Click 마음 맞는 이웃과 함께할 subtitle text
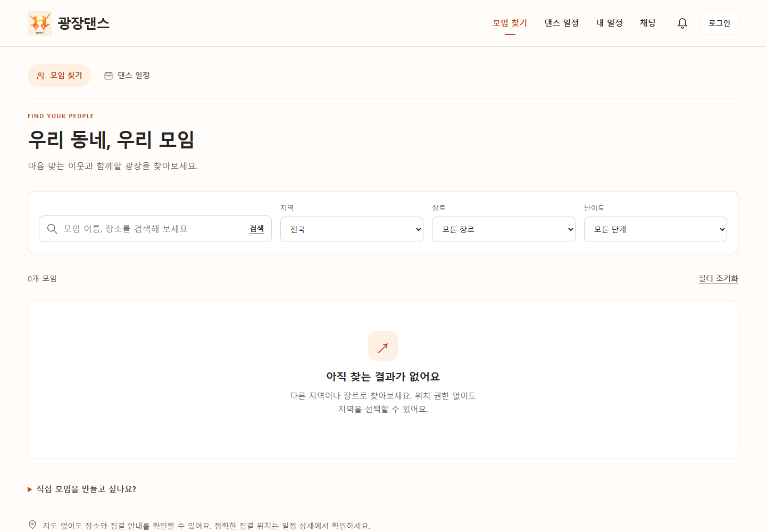Image resolution: width=766 pixels, height=532 pixels. 113,166
